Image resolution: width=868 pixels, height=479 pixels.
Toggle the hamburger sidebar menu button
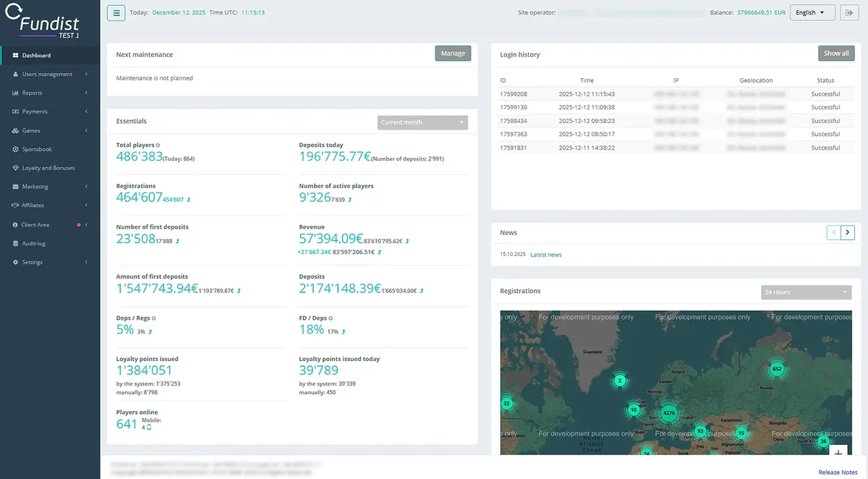[116, 12]
